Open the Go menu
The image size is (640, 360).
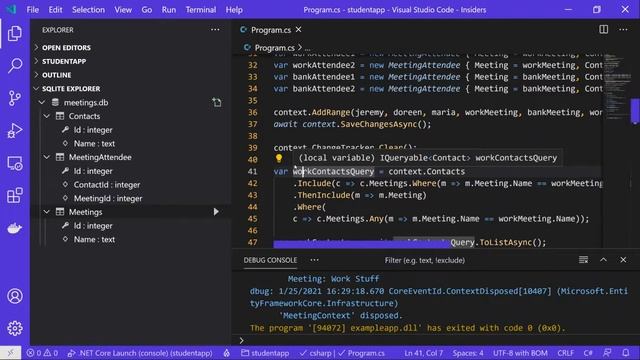[x=147, y=9]
